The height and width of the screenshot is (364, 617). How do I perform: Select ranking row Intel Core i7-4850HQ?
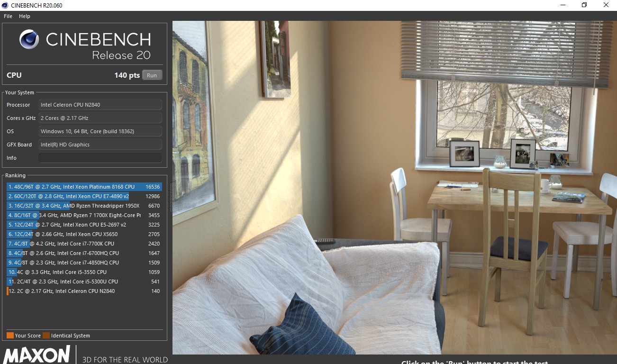point(84,263)
